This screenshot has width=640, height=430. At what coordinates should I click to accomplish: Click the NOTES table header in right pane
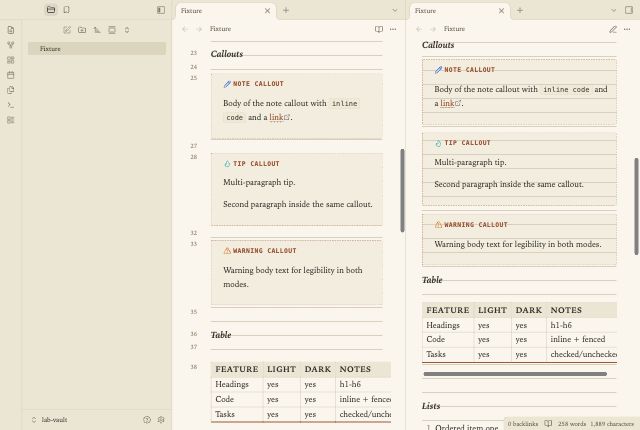pyautogui.click(x=566, y=310)
